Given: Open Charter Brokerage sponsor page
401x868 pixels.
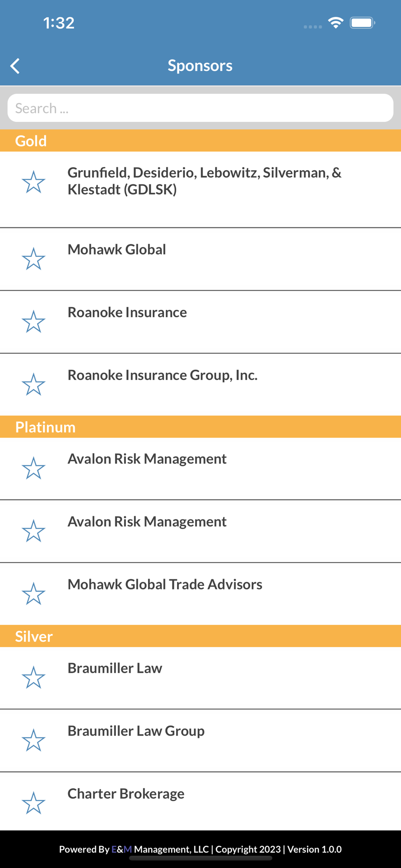Looking at the screenshot, I should [x=200, y=802].
